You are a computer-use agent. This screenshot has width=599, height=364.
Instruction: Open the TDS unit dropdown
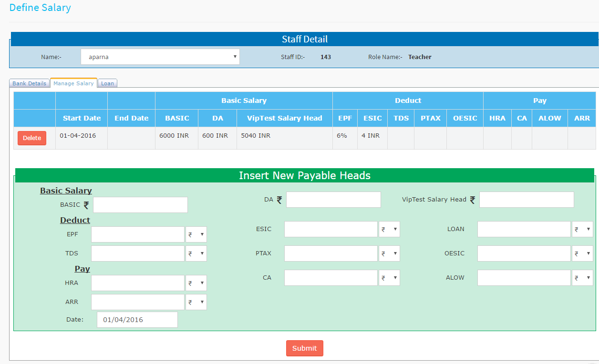196,253
